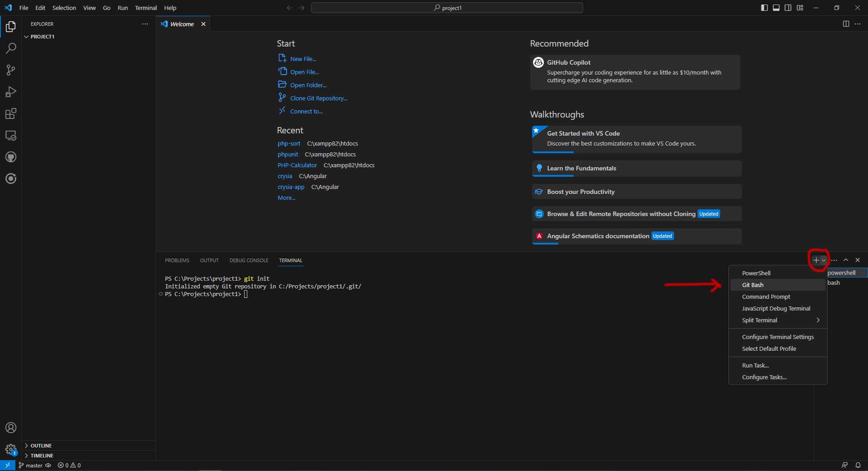Image resolution: width=868 pixels, height=471 pixels.
Task: Open the PHP-Calculator recent project
Action: tap(297, 165)
